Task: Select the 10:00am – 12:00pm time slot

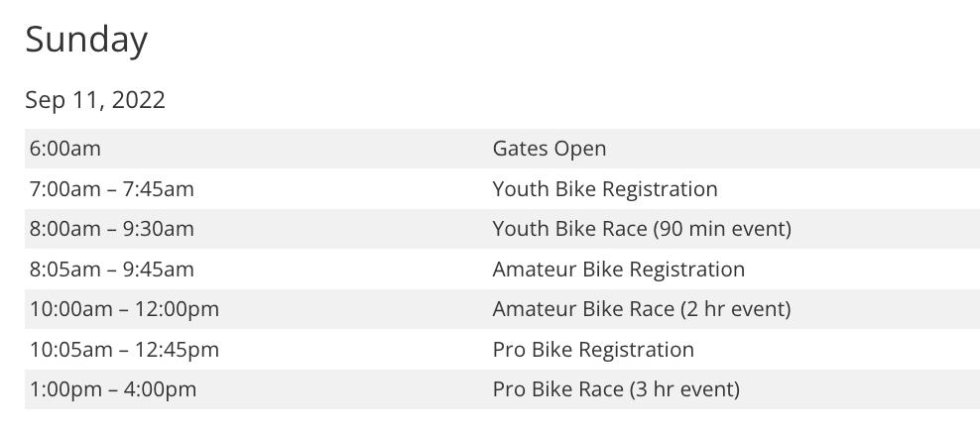Action: click(125, 309)
